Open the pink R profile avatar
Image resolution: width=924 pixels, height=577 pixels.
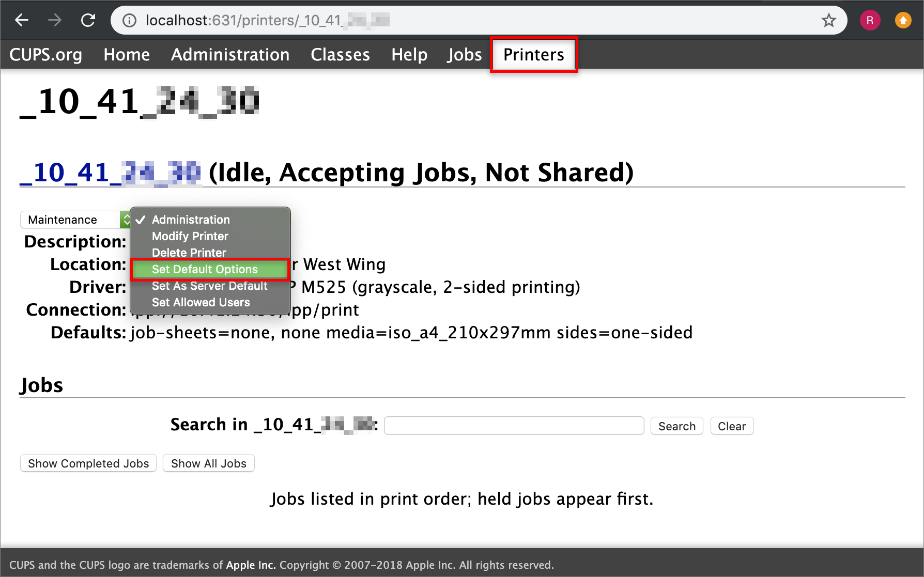[870, 21]
